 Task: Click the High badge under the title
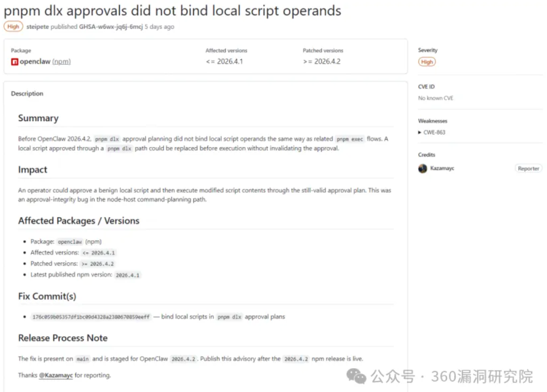pyautogui.click(x=13, y=27)
